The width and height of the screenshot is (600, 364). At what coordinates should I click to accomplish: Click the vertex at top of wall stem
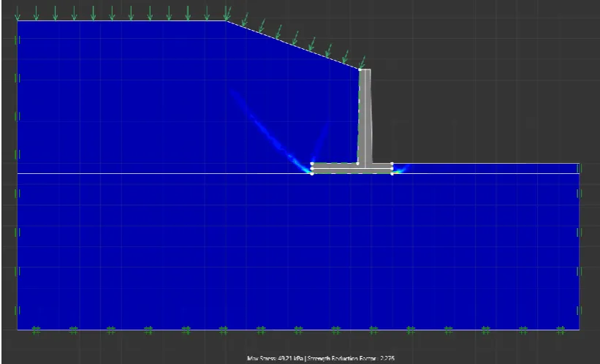pos(360,69)
